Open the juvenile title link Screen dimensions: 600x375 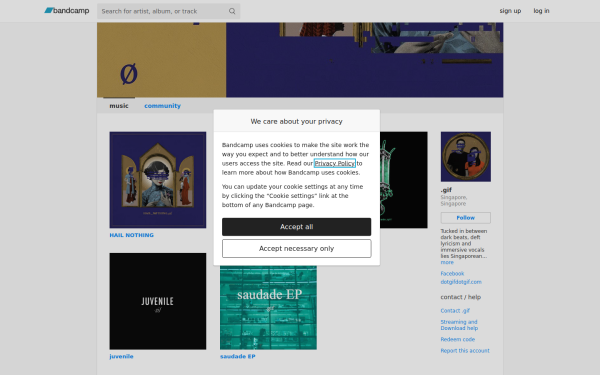point(121,356)
